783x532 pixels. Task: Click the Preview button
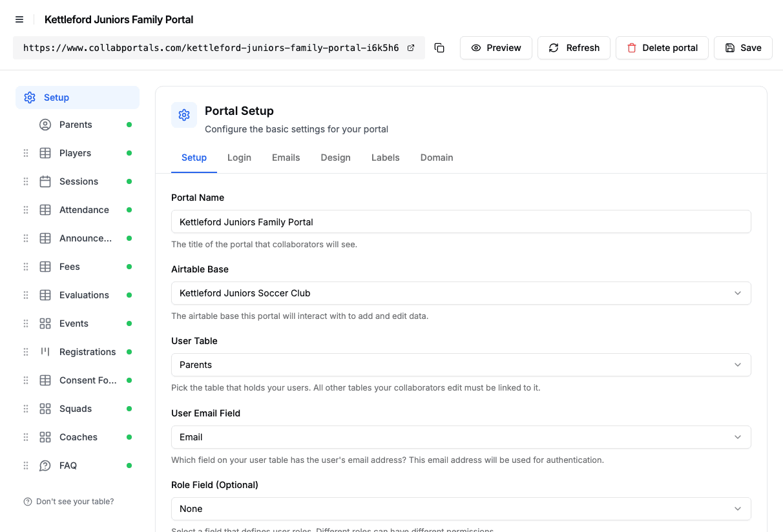pyautogui.click(x=496, y=48)
